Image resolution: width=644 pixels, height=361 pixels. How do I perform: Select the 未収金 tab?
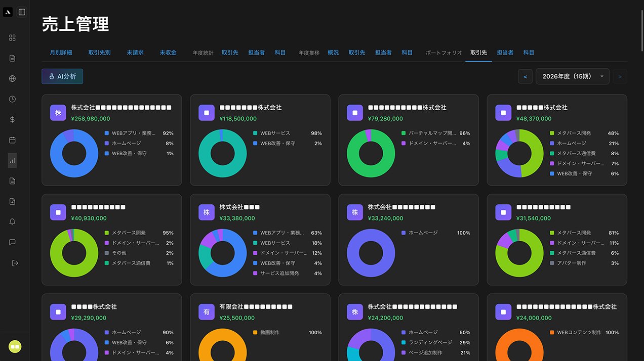pos(168,53)
